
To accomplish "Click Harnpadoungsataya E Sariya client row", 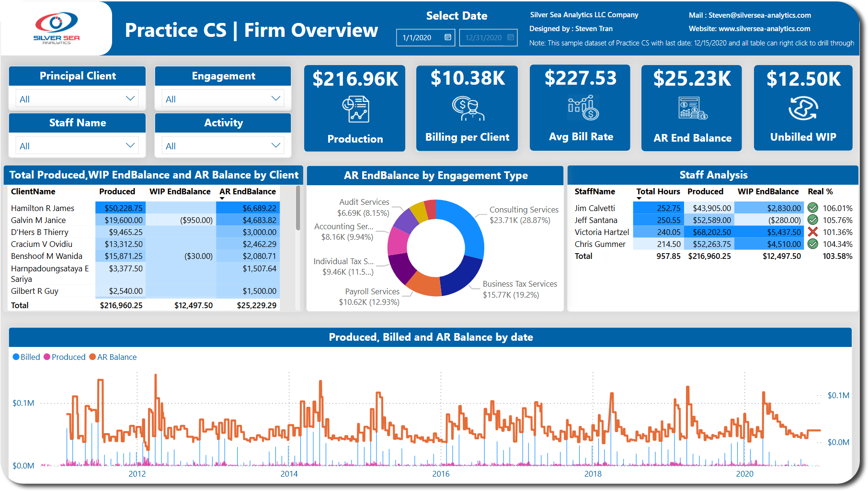I will click(x=145, y=274).
